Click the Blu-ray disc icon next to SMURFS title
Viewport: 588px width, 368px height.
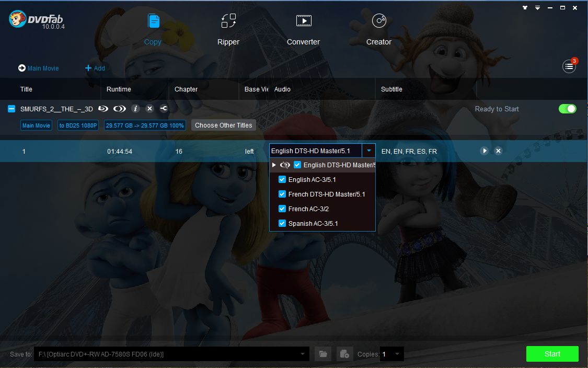pos(103,109)
